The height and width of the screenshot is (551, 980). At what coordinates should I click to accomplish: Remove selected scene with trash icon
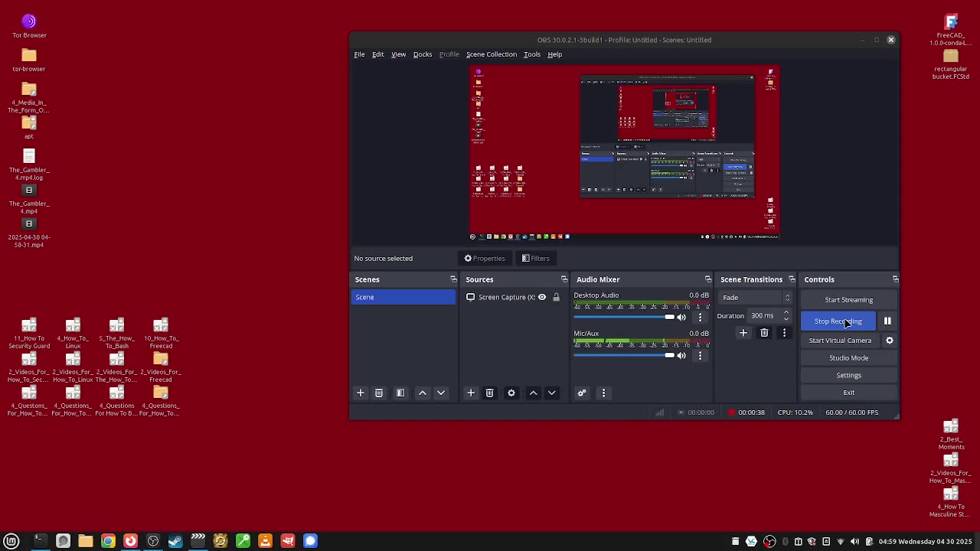tap(379, 393)
